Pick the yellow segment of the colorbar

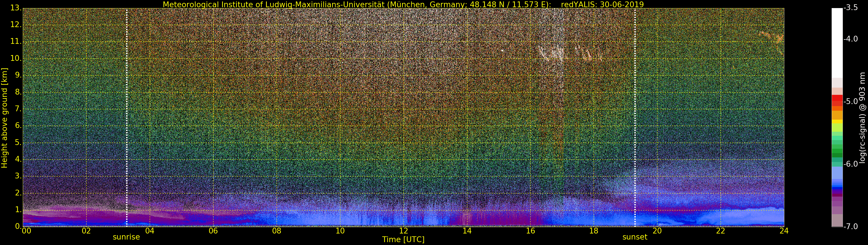(x=837, y=121)
